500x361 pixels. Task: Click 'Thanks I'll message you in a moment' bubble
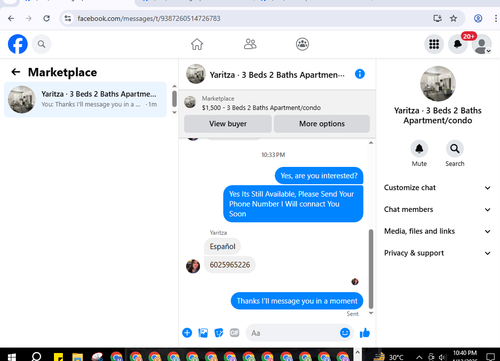pyautogui.click(x=297, y=301)
